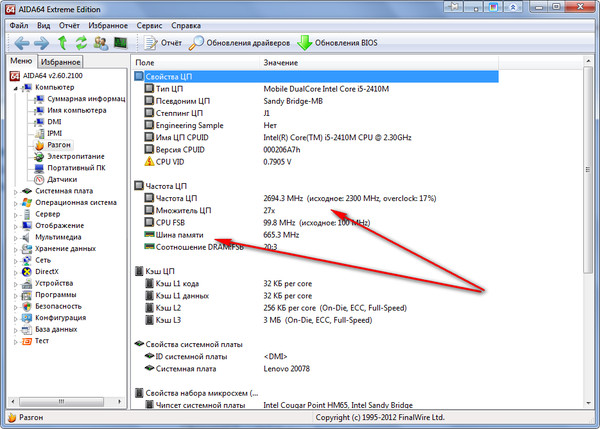600x429 pixels.
Task: Expand the Сервер node
Action: pyautogui.click(x=16, y=215)
